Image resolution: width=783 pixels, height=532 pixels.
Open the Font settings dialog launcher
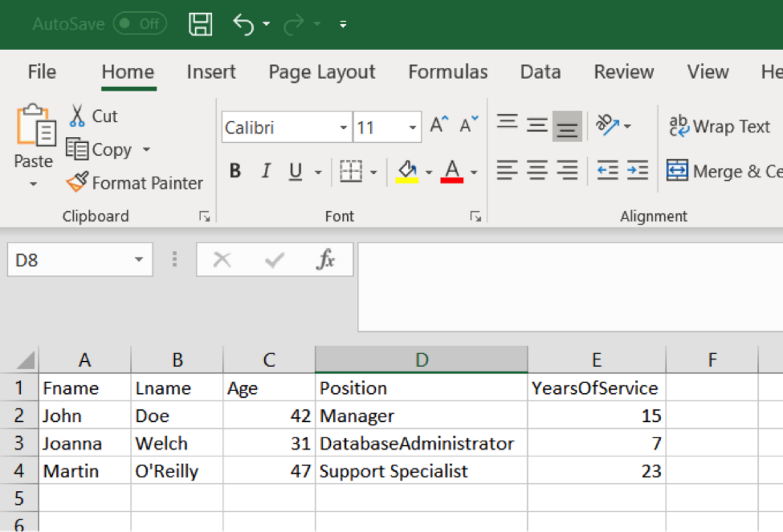click(475, 216)
